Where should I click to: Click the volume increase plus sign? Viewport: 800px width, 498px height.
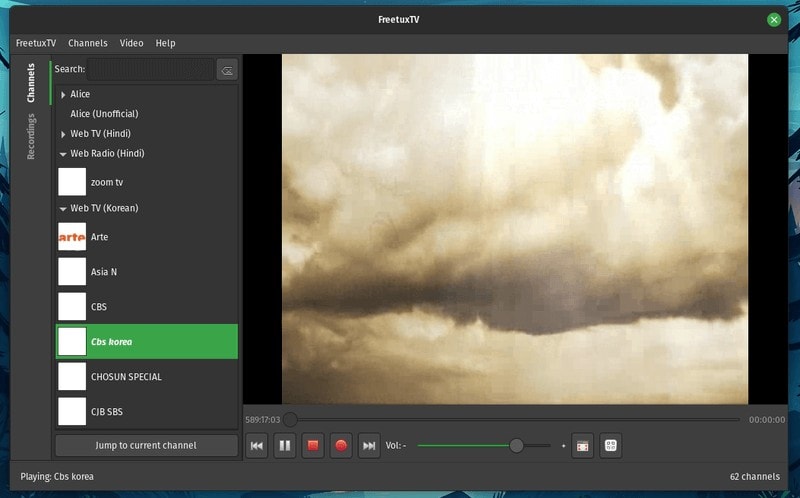click(563, 445)
